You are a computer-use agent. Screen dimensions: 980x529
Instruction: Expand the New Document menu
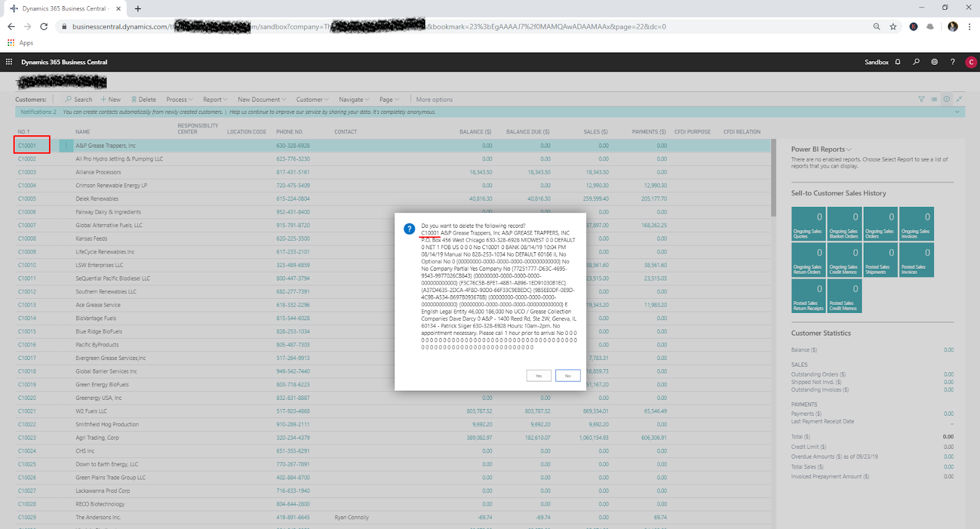click(x=262, y=99)
